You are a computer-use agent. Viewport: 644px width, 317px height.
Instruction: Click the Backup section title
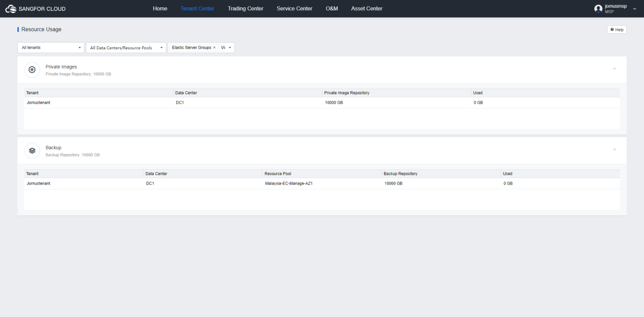54,148
